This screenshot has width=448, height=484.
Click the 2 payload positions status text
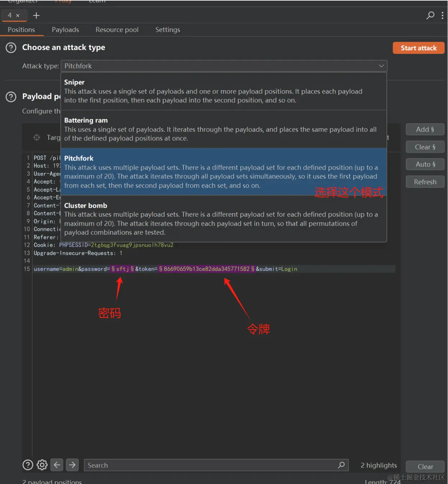pyautogui.click(x=52, y=481)
